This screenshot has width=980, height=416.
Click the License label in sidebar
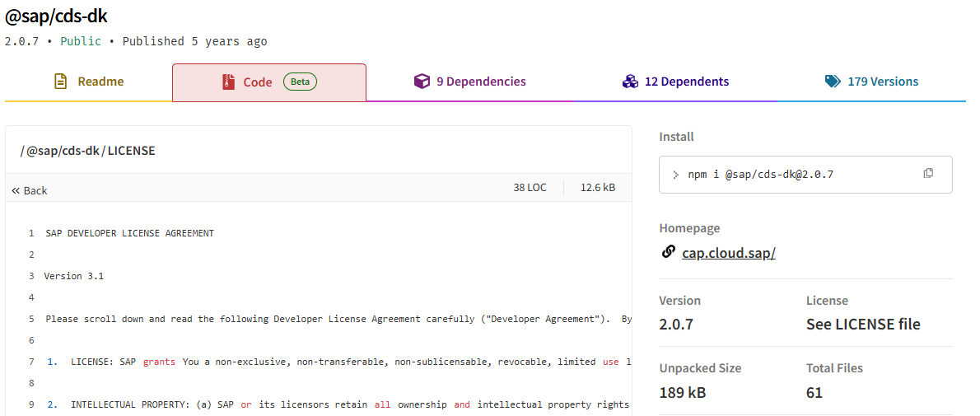pyautogui.click(x=827, y=301)
